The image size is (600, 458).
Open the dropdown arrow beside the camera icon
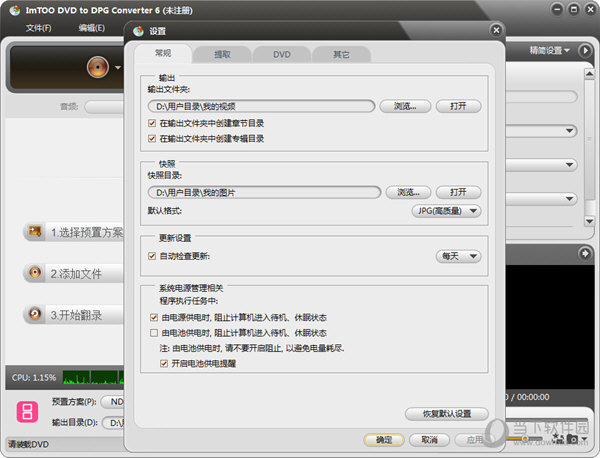point(584,439)
